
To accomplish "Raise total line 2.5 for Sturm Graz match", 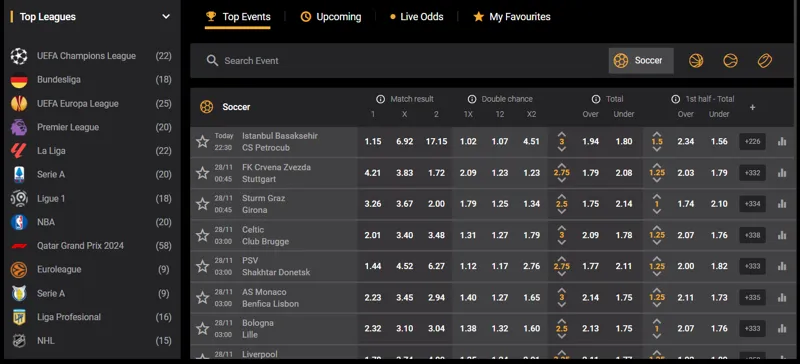I will click(x=562, y=196).
